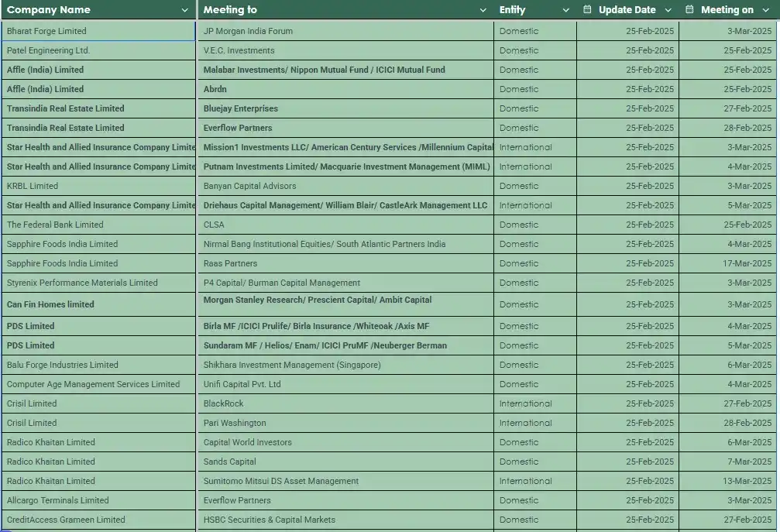Click the calendar icon beside Meeting on

coord(689,9)
